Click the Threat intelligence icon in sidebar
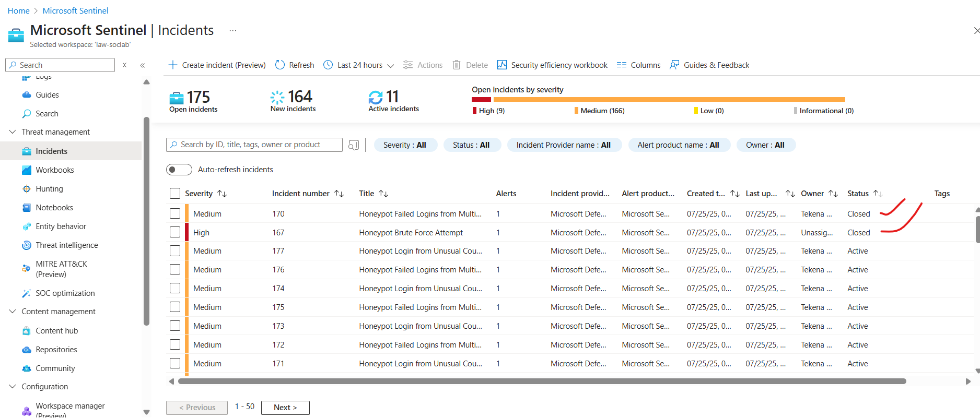The image size is (980, 418). tap(27, 245)
